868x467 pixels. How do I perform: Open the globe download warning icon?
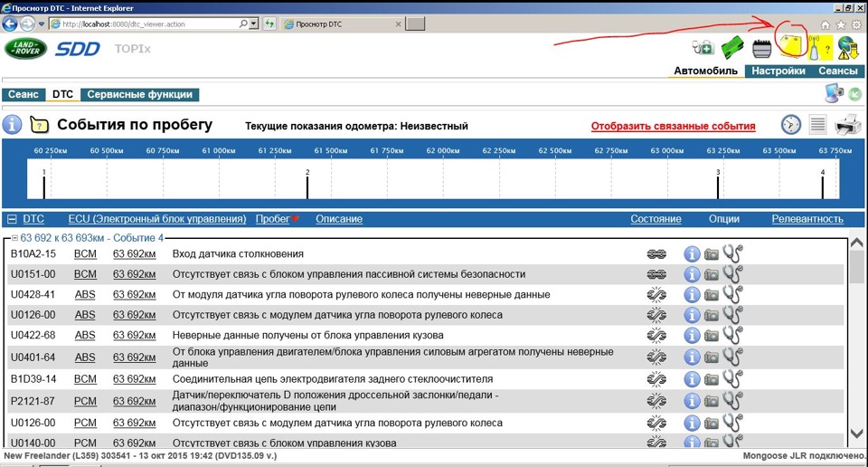tap(847, 48)
